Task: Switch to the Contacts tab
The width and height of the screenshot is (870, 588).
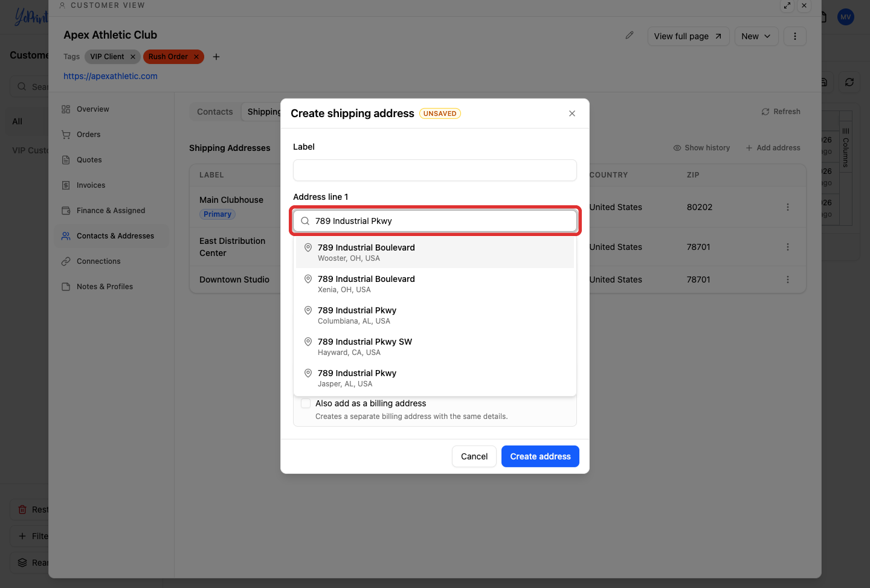Action: (x=215, y=112)
